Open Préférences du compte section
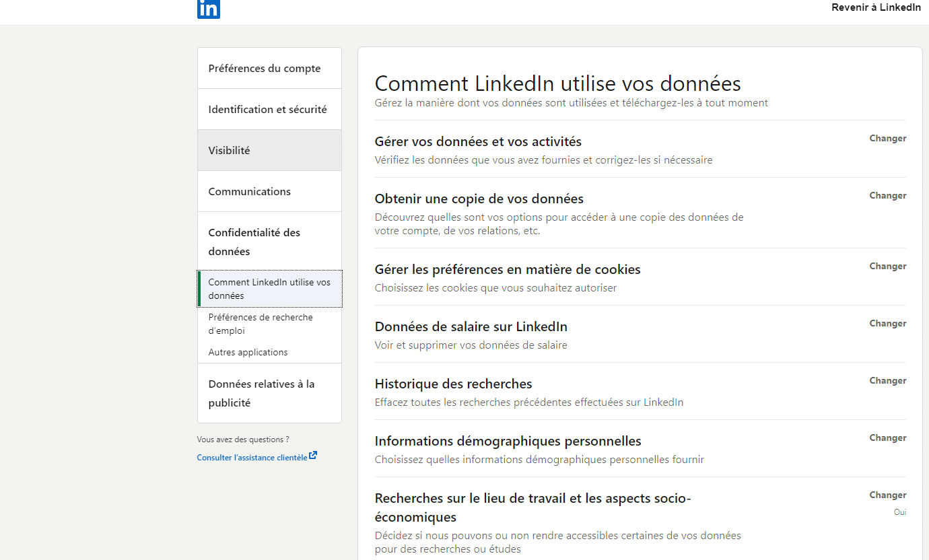This screenshot has width=929, height=560. 269,68
